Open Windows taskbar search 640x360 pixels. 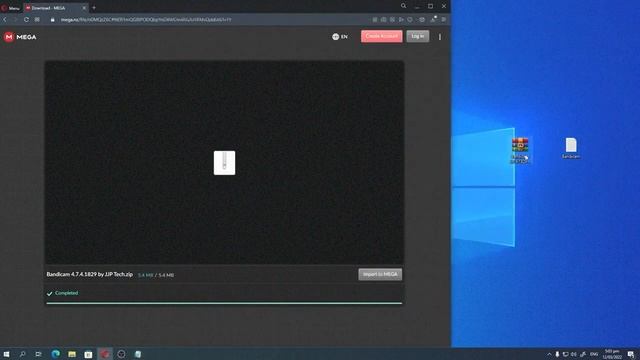click(22, 354)
